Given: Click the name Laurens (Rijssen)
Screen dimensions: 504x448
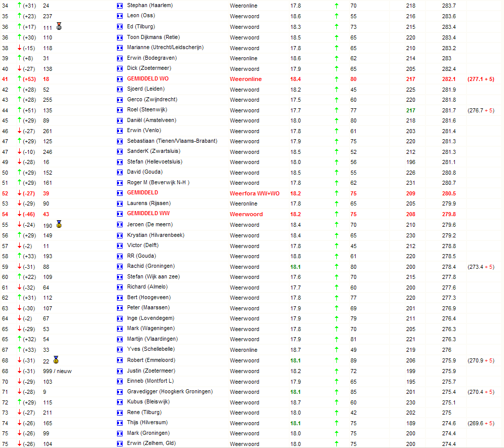Looking at the screenshot, I should click(149, 203).
